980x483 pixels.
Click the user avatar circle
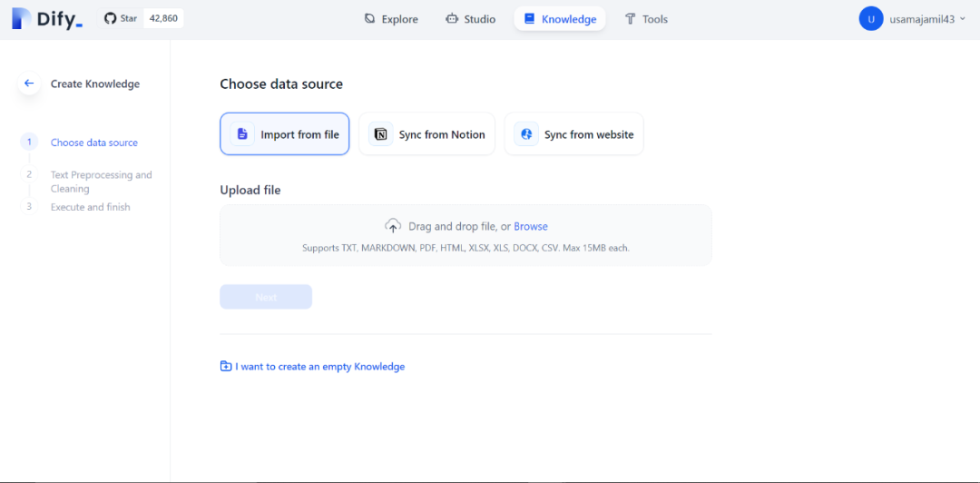(x=871, y=18)
